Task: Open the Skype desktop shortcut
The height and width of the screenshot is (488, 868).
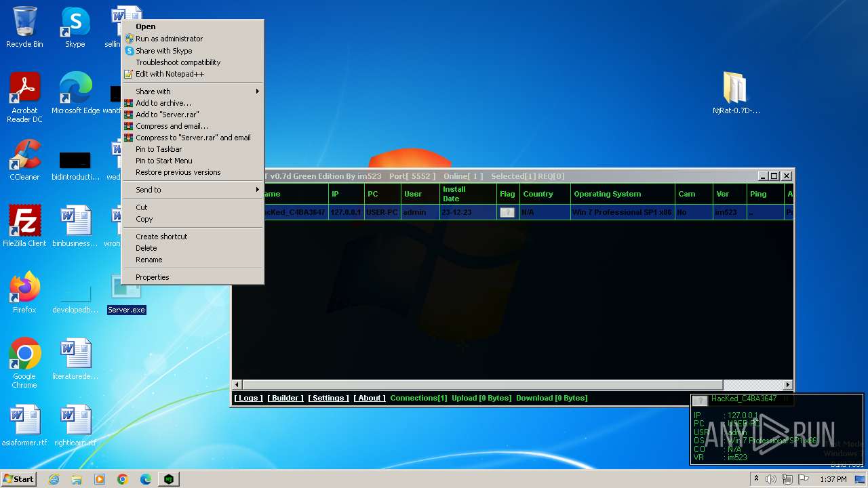Action: (75, 27)
